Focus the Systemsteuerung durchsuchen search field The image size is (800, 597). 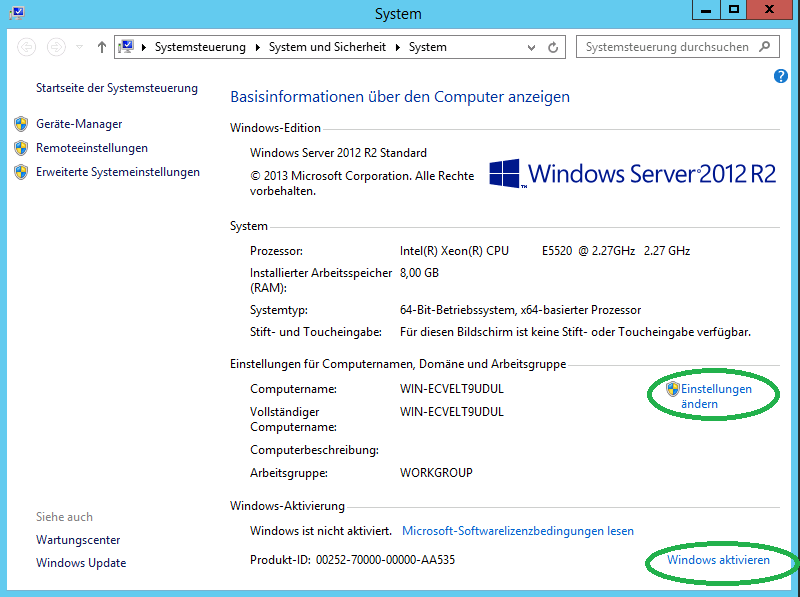click(665, 47)
